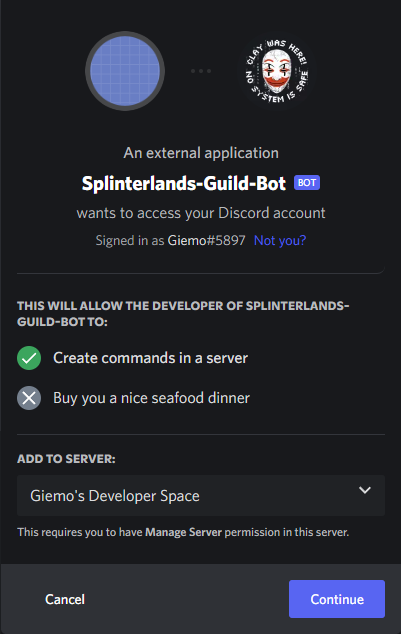Click the Continue button
401x634 pixels.
pyautogui.click(x=337, y=599)
